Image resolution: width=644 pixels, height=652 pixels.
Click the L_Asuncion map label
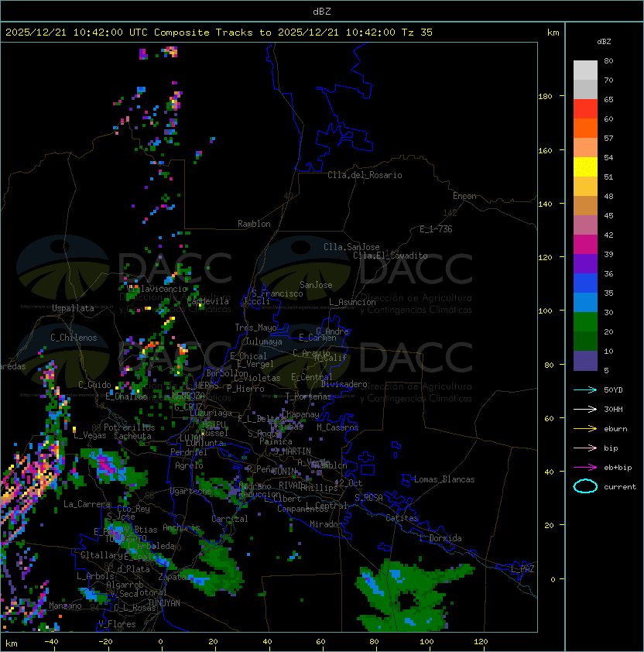pyautogui.click(x=352, y=302)
